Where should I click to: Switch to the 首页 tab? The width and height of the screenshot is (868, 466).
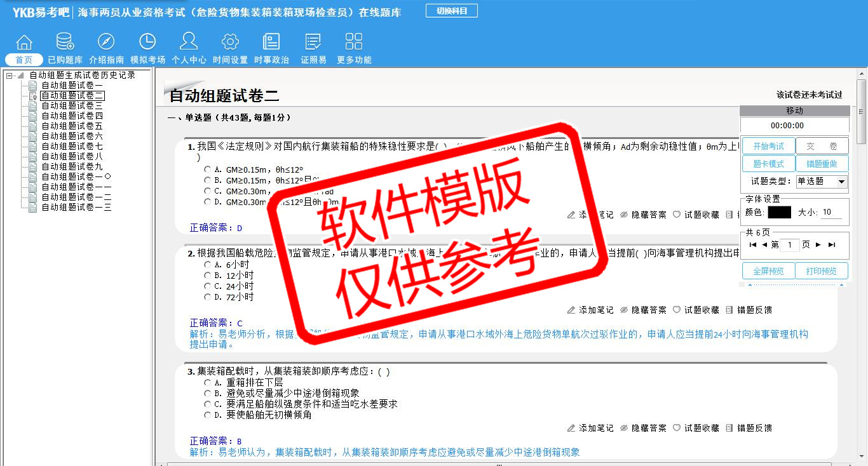(24, 60)
